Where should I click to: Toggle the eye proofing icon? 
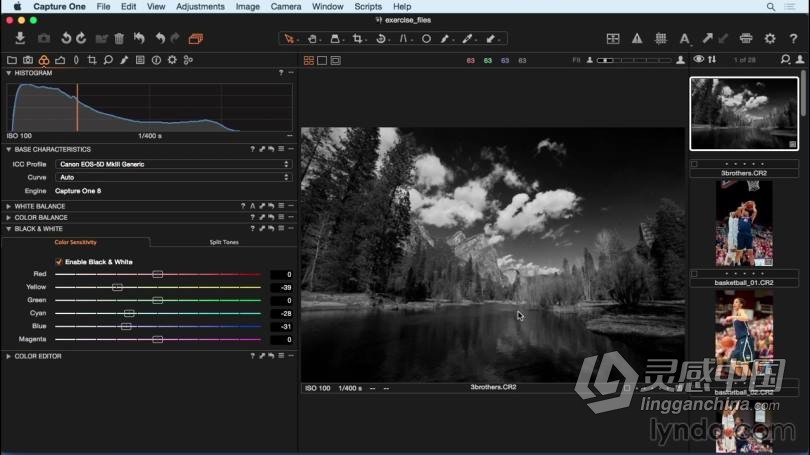[698, 59]
